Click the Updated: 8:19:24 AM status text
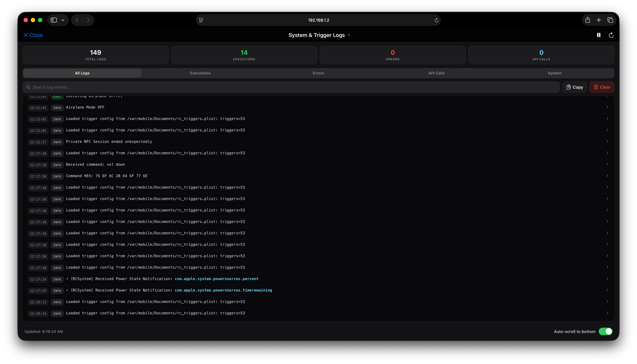 coord(44,331)
